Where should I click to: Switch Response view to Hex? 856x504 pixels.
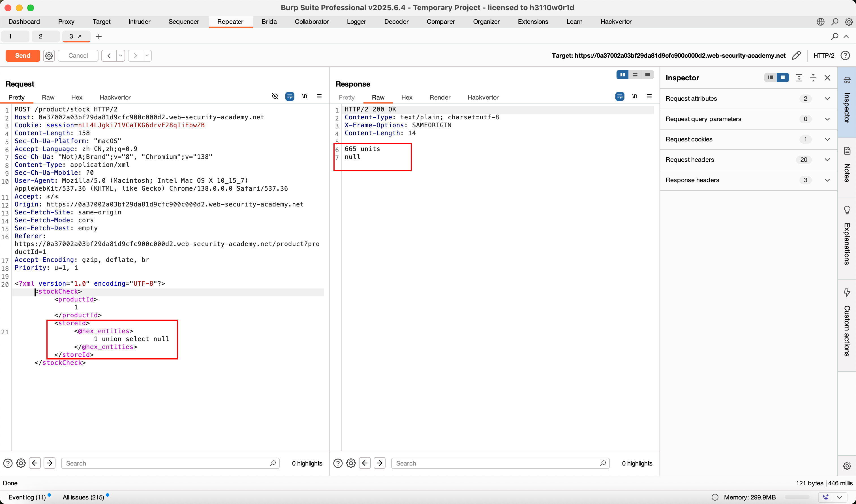point(406,98)
